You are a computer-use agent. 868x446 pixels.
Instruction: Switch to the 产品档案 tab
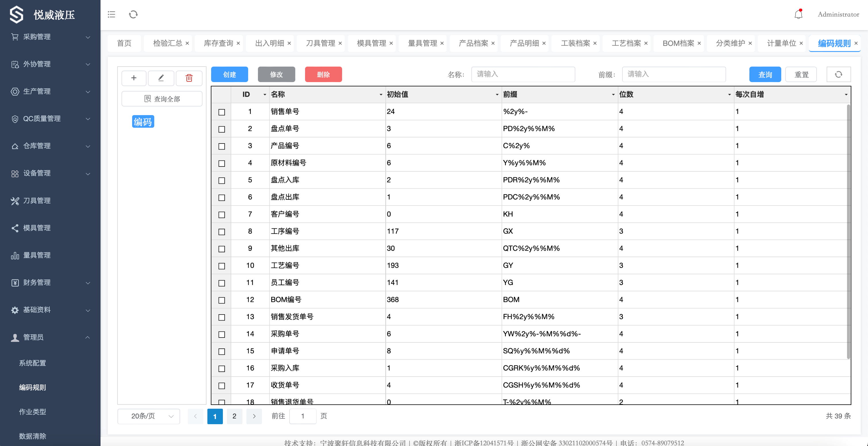pyautogui.click(x=473, y=43)
